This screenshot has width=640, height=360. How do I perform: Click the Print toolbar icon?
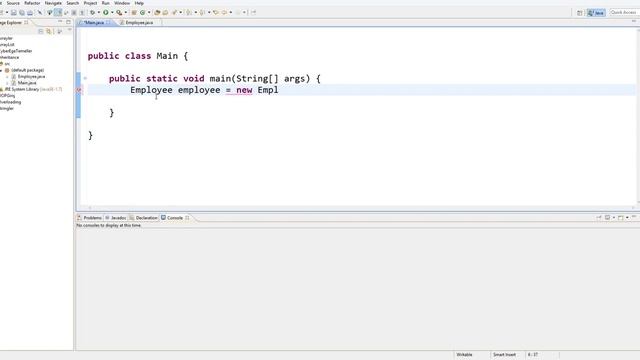pyautogui.click(x=30, y=13)
